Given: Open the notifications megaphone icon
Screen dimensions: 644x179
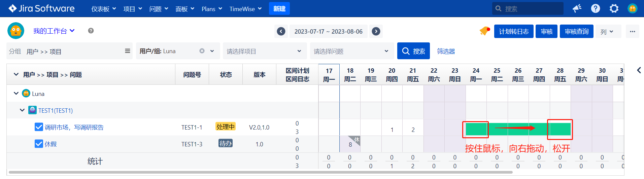Looking at the screenshot, I should 577,8.
